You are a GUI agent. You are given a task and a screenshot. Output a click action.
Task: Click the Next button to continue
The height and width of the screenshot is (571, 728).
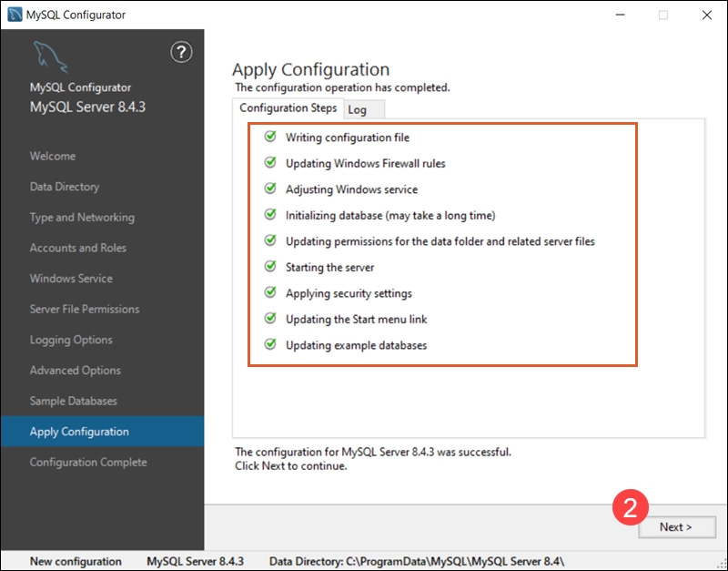click(x=676, y=527)
